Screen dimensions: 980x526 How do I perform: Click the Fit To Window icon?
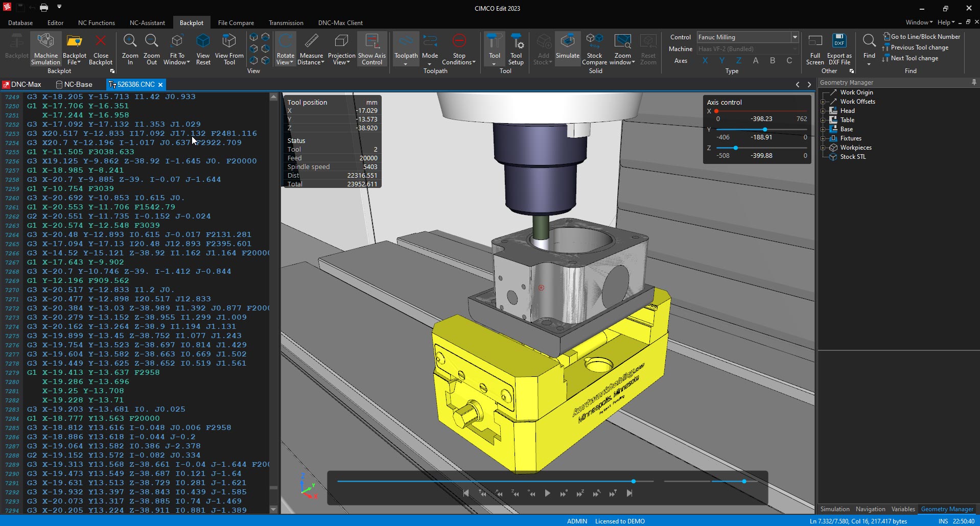pyautogui.click(x=176, y=47)
